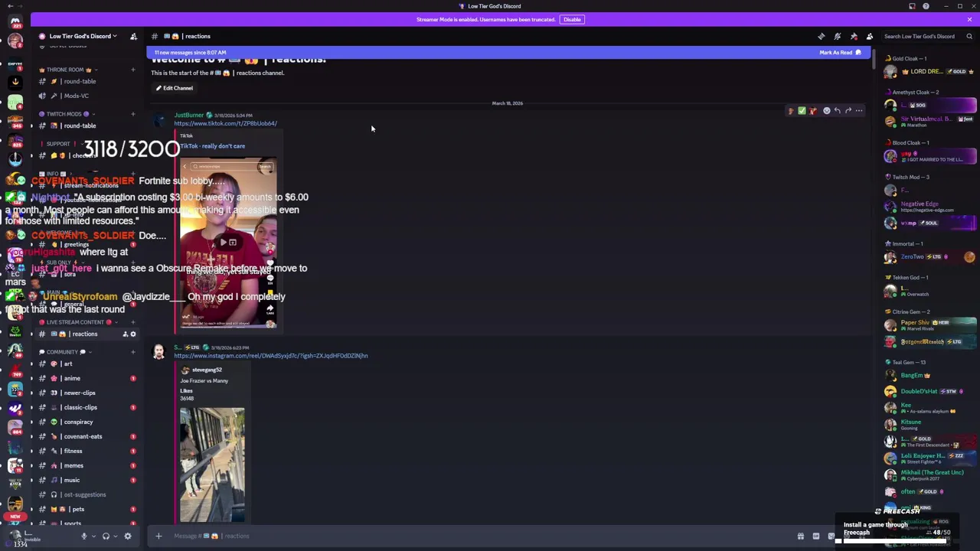
Task: Open the three-dot More menu on message
Action: coord(858,111)
